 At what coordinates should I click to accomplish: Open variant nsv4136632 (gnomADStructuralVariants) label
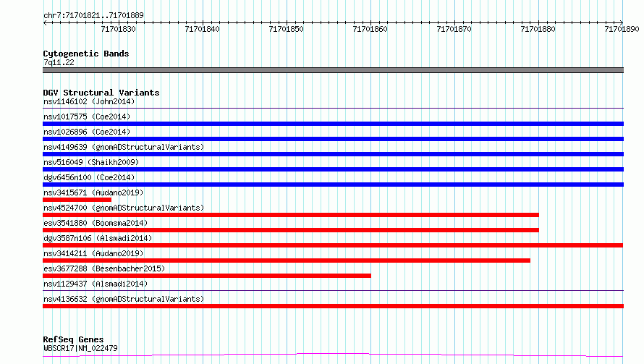point(124,299)
